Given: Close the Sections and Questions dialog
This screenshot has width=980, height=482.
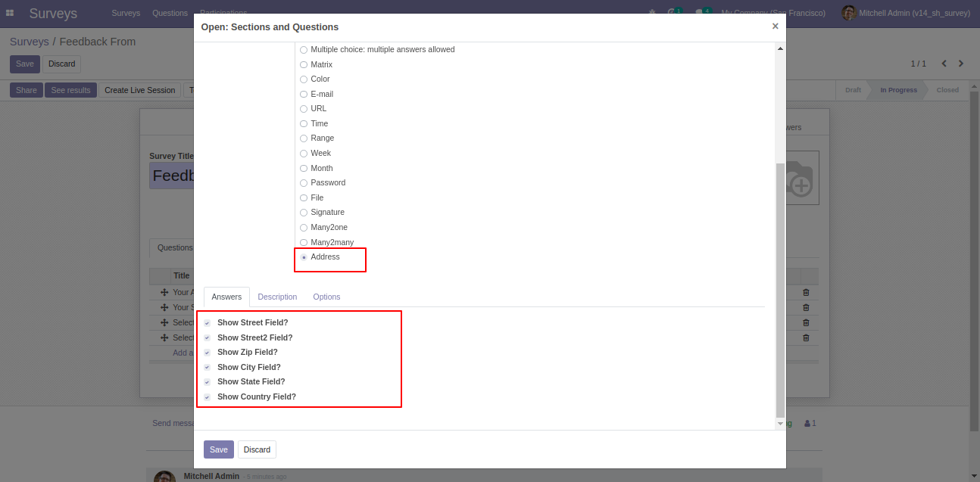Looking at the screenshot, I should coord(775,26).
